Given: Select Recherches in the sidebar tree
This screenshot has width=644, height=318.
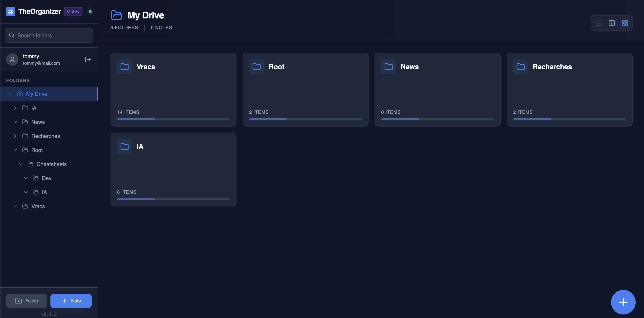Looking at the screenshot, I should (x=45, y=136).
